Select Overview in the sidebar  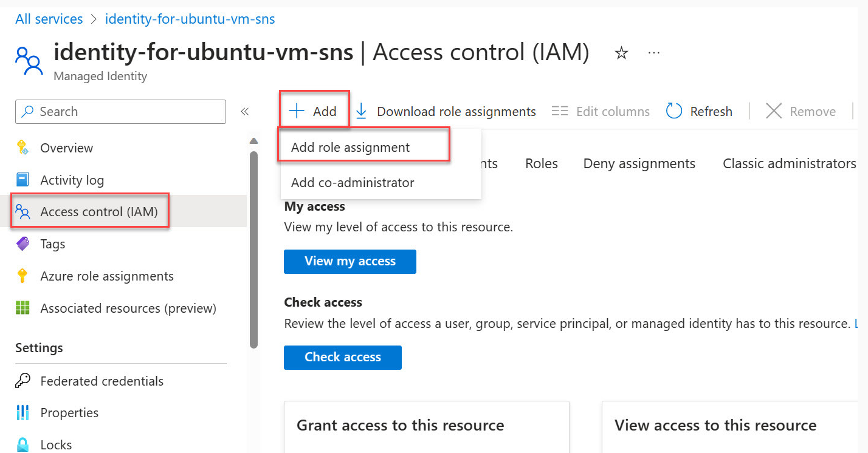click(66, 148)
